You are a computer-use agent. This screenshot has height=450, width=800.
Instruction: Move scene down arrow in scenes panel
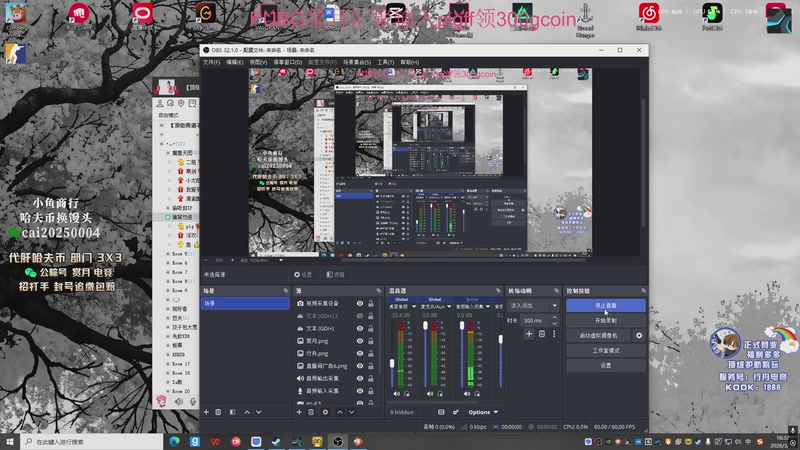click(x=259, y=412)
